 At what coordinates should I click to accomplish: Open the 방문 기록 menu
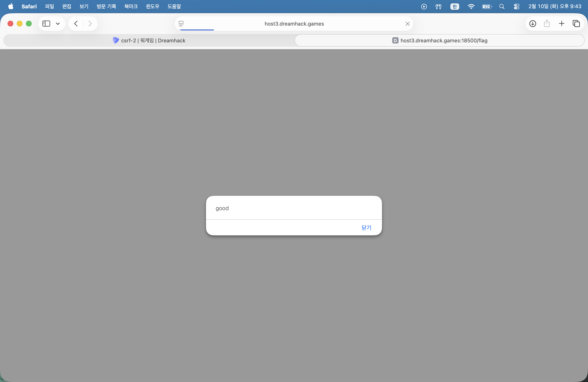coord(106,6)
